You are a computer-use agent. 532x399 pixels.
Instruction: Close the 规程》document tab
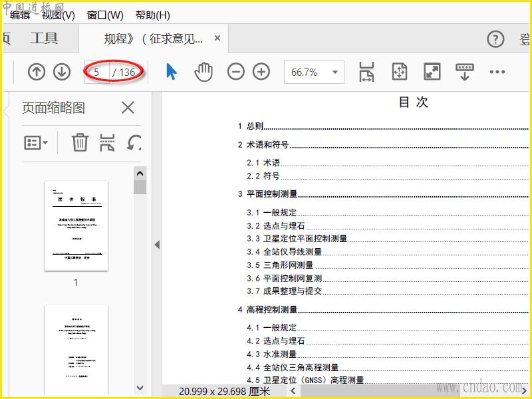tap(217, 38)
